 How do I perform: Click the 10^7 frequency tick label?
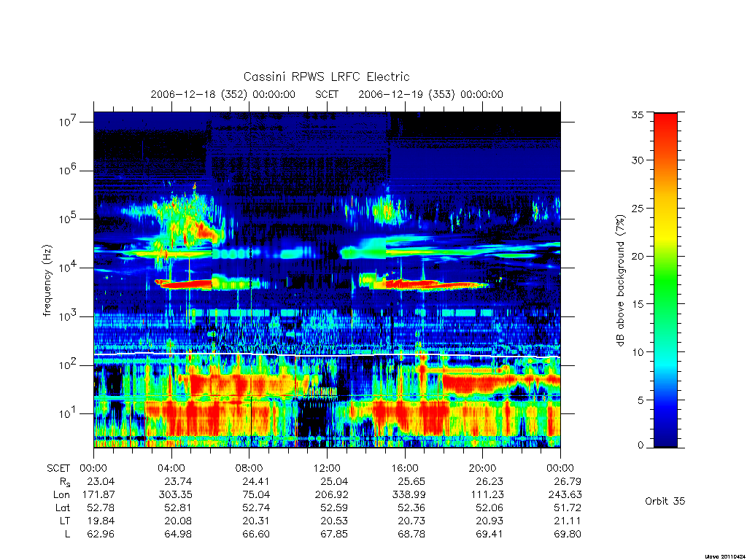tap(68, 122)
